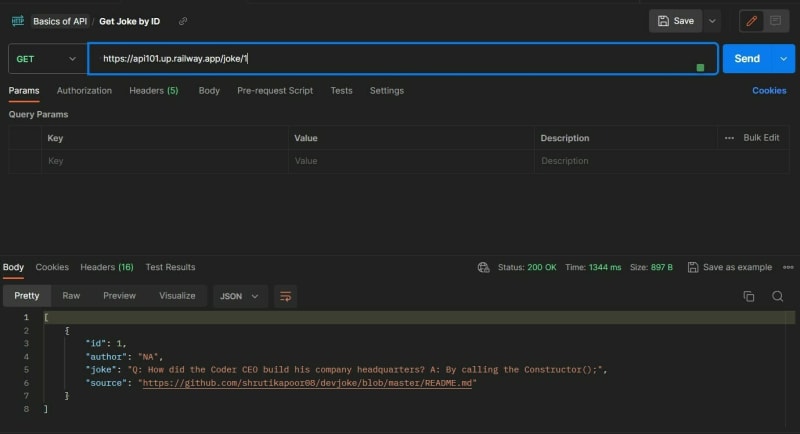Select the response Cookies tab
800x434 pixels.
[x=52, y=267]
